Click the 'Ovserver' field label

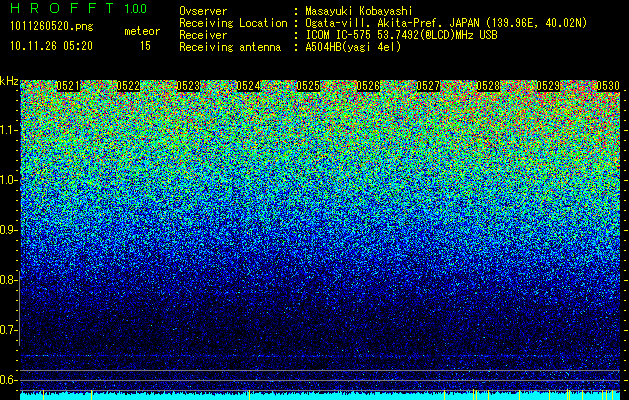coord(203,12)
